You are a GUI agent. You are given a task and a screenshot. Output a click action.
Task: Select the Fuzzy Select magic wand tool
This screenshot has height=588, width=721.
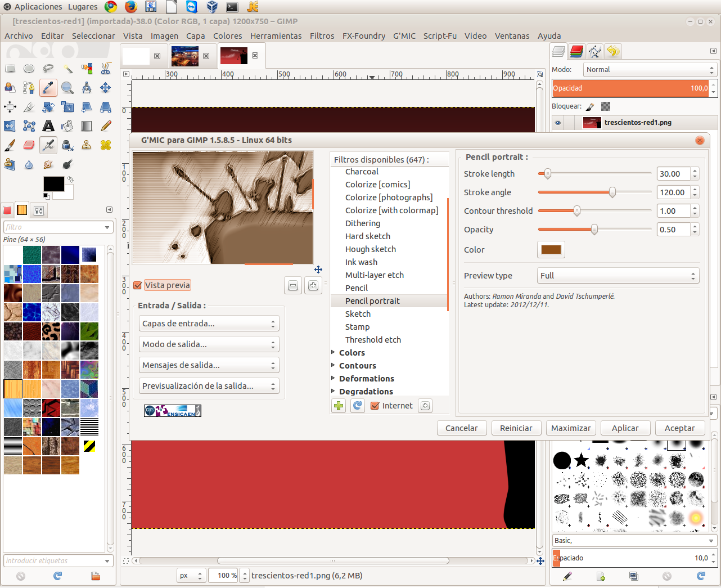click(x=67, y=69)
